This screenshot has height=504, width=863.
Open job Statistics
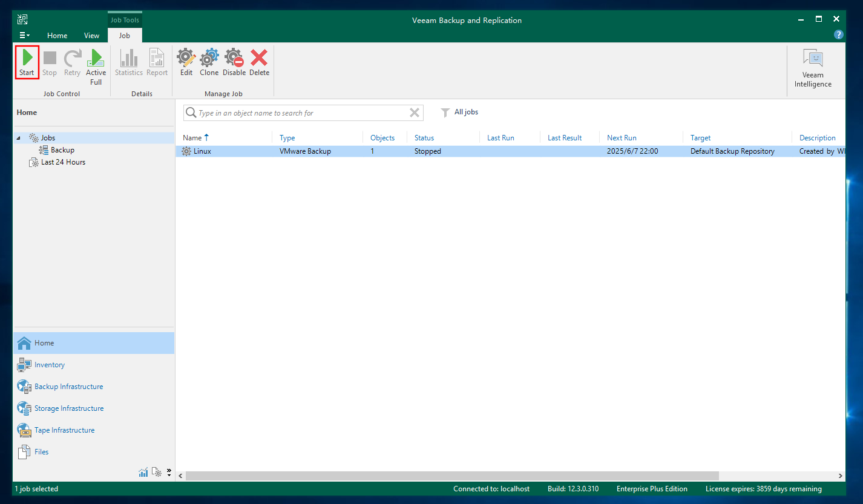(128, 62)
